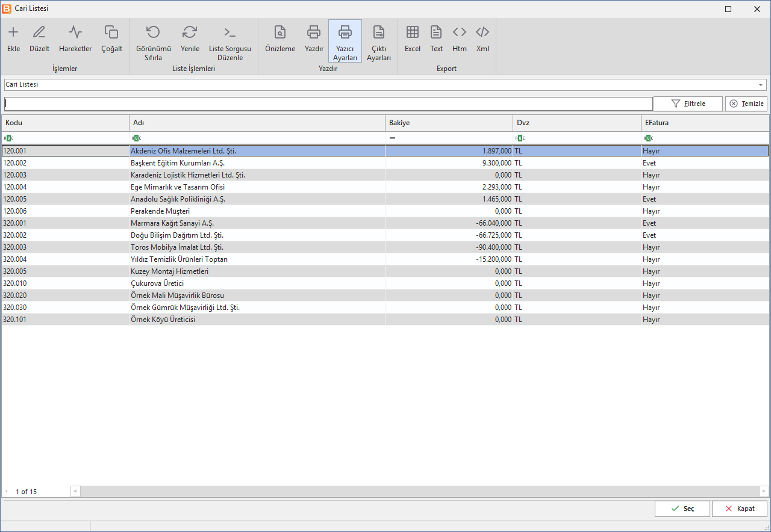Clear the filter with Temizle
The image size is (771, 532).
pos(746,104)
